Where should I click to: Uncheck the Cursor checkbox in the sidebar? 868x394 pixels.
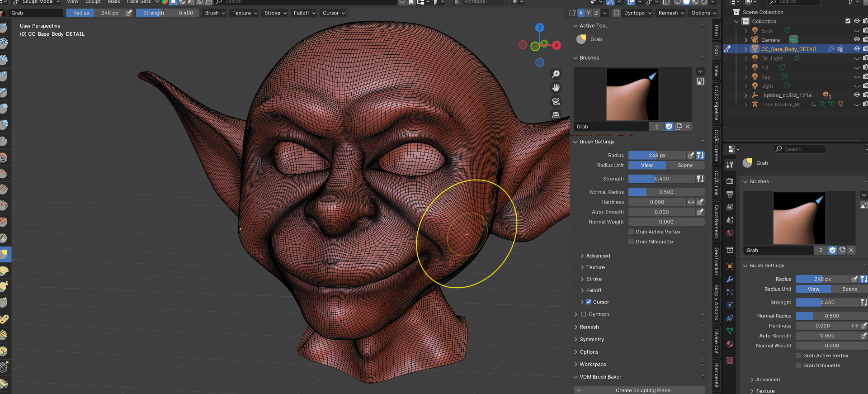(x=589, y=302)
